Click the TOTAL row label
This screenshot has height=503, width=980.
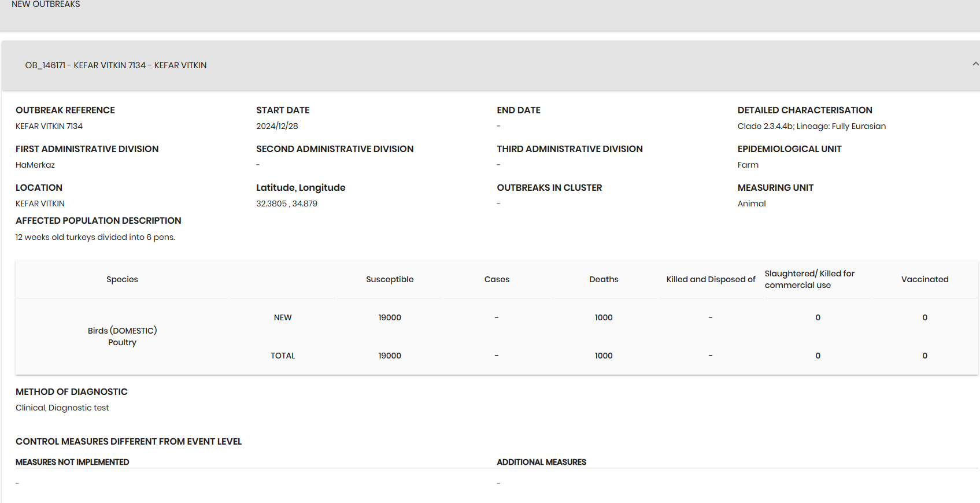tap(283, 356)
